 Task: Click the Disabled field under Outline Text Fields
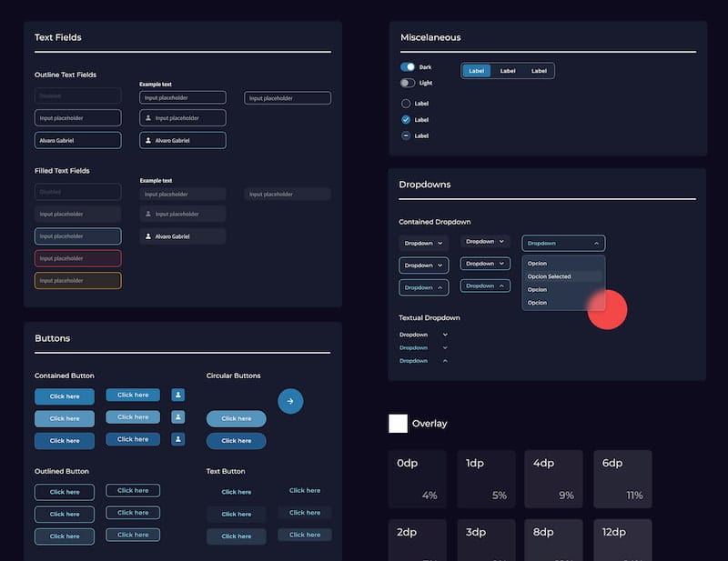pos(78,95)
